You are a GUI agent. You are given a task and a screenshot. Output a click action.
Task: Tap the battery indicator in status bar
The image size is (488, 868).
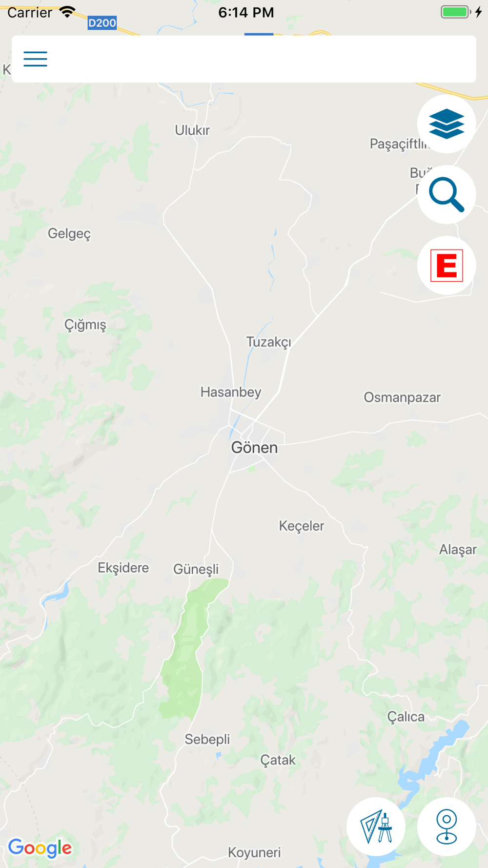tap(456, 12)
